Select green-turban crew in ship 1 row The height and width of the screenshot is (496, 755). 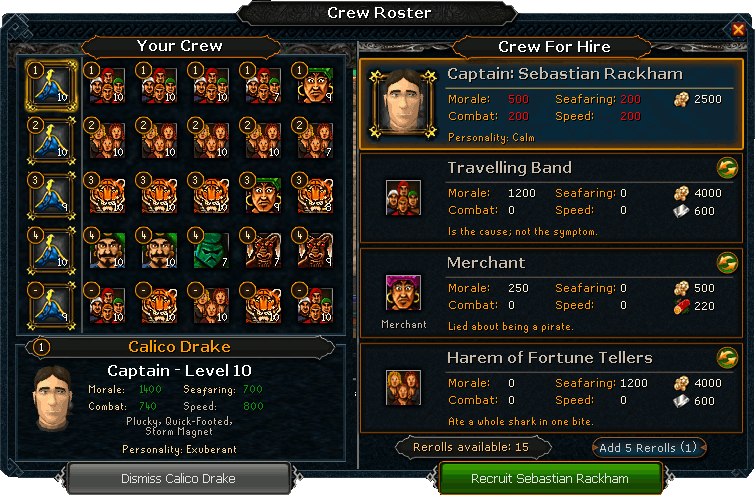315,85
